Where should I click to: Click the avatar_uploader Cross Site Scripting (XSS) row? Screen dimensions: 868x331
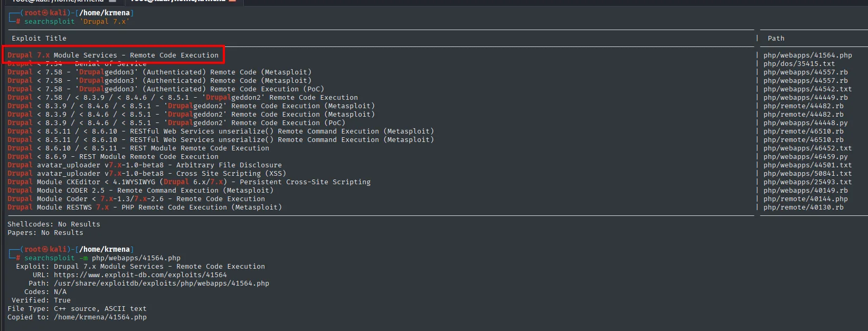pyautogui.click(x=147, y=174)
